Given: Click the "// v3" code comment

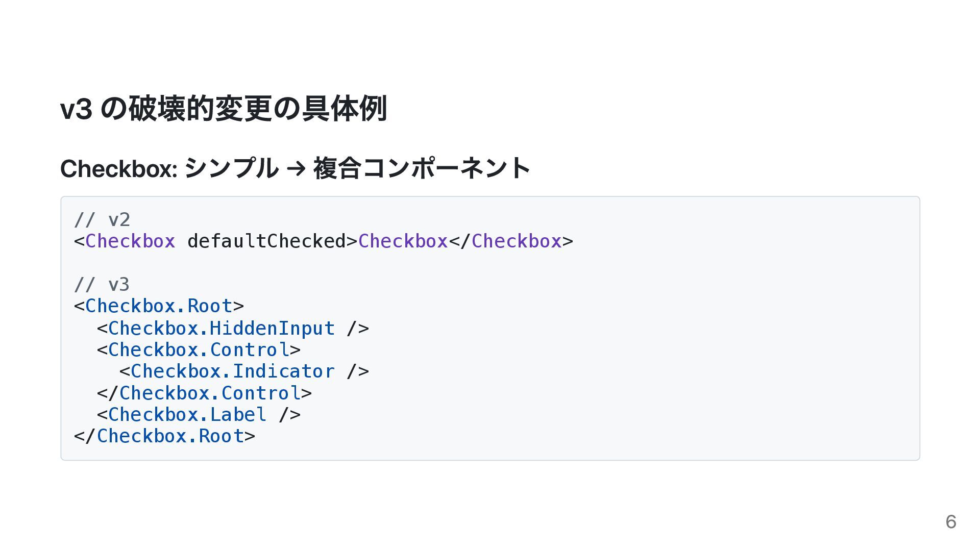Looking at the screenshot, I should tap(102, 284).
